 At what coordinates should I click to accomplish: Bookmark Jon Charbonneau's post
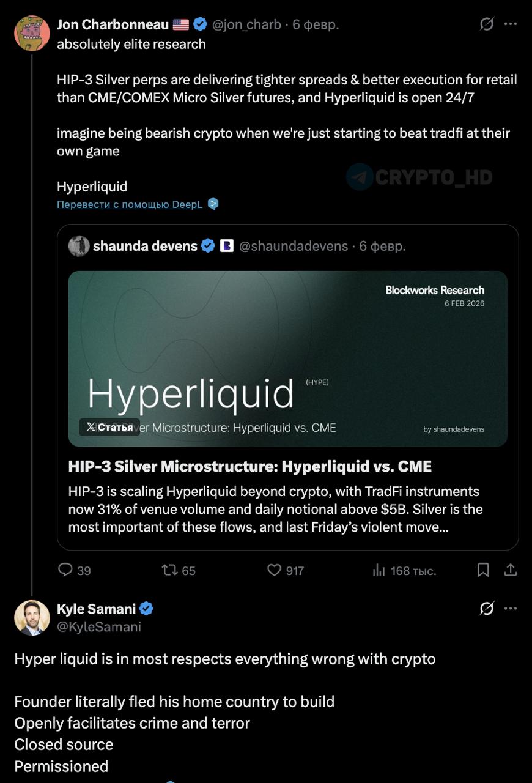coord(483,570)
